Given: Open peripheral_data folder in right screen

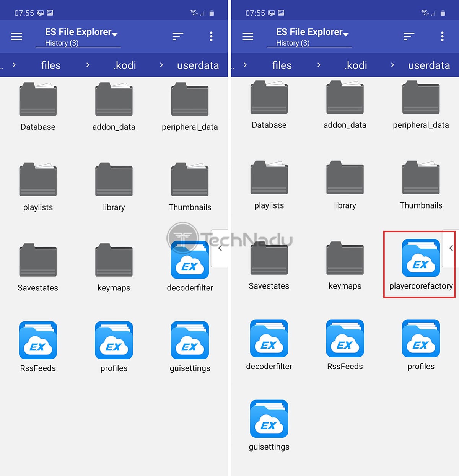Looking at the screenshot, I should [421, 105].
